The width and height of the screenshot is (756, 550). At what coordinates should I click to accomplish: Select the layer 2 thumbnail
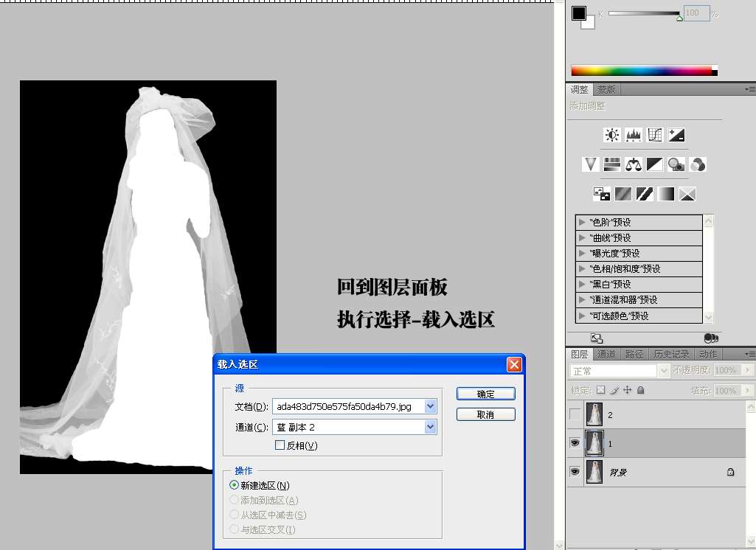coord(594,414)
